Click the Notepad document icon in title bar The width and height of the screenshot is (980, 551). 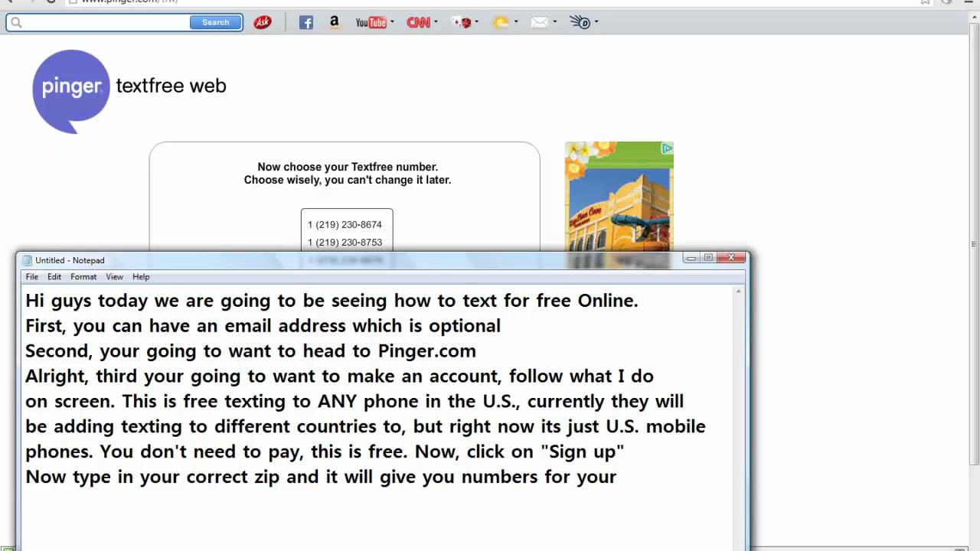(x=28, y=260)
